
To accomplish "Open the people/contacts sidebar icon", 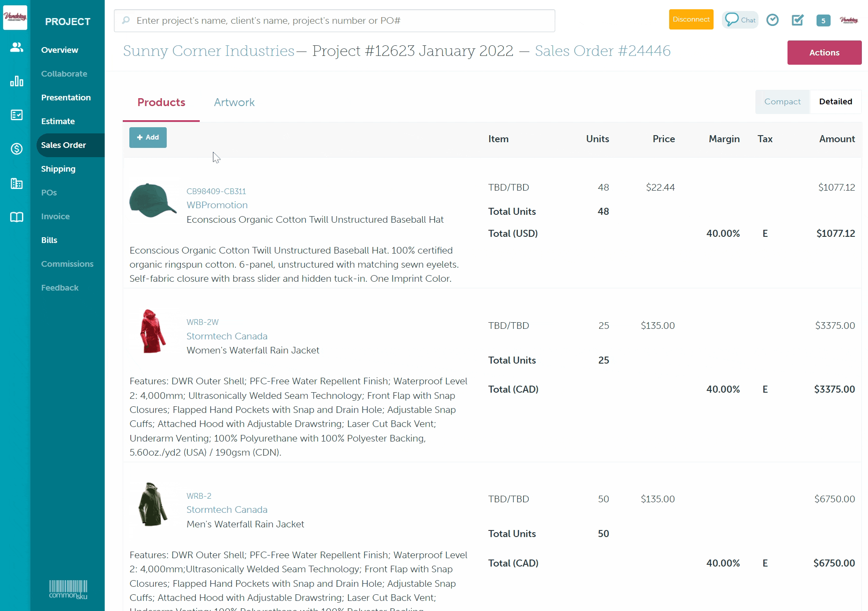I will coord(16,47).
